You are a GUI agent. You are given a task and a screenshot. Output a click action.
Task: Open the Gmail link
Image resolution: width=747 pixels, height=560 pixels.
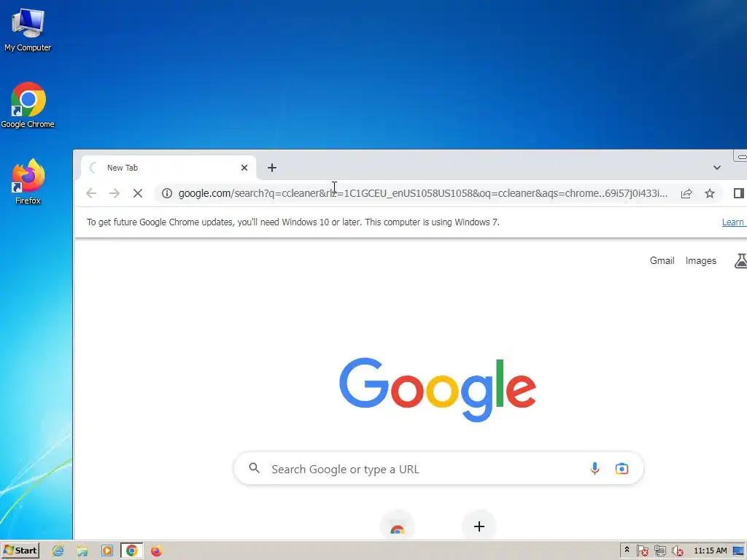point(662,260)
